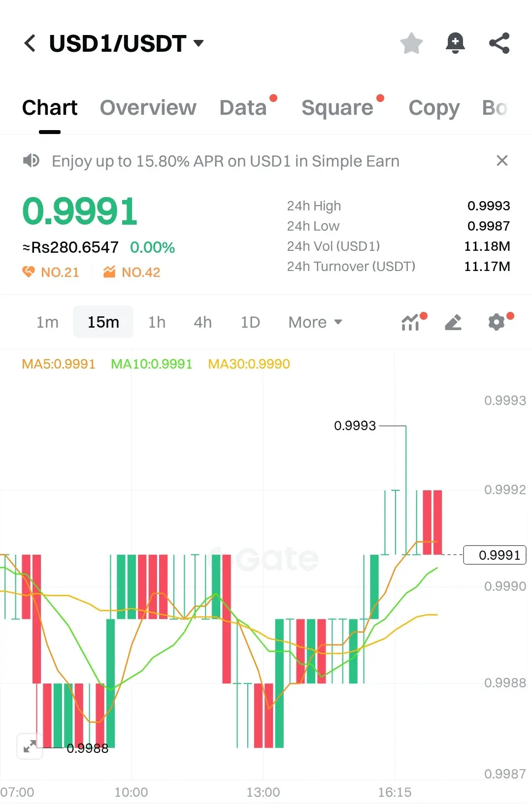Open the drawing tools pencil icon
The width and height of the screenshot is (532, 812).
[x=453, y=322]
